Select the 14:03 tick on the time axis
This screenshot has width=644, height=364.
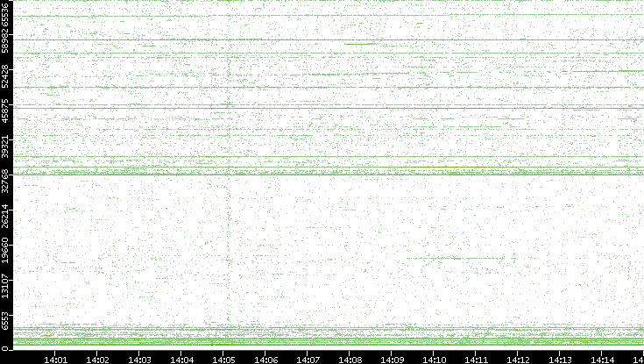(139, 358)
